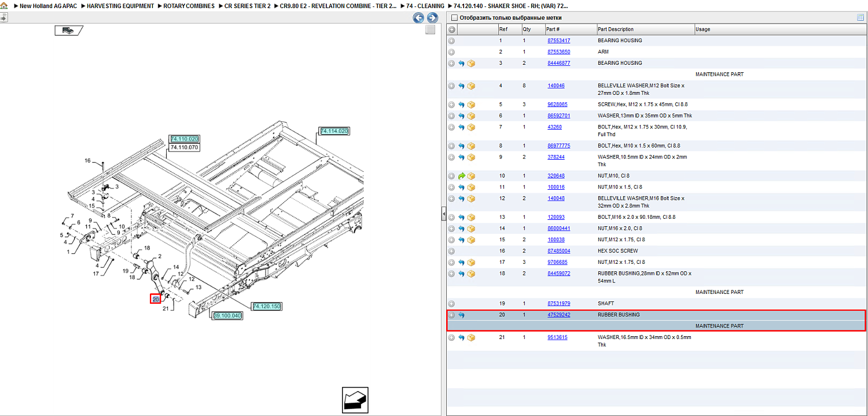Open '74 - CLEANING' breadcrumb
868x416 pixels.
425,6
